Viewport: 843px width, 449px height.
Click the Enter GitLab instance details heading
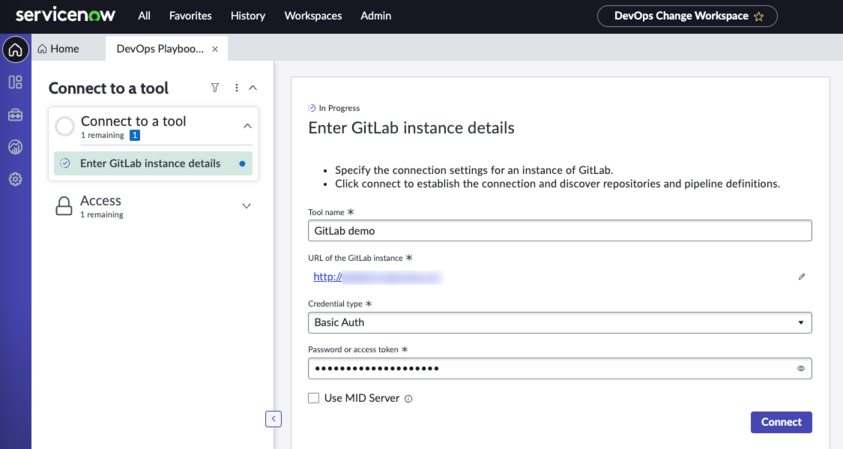(x=411, y=128)
